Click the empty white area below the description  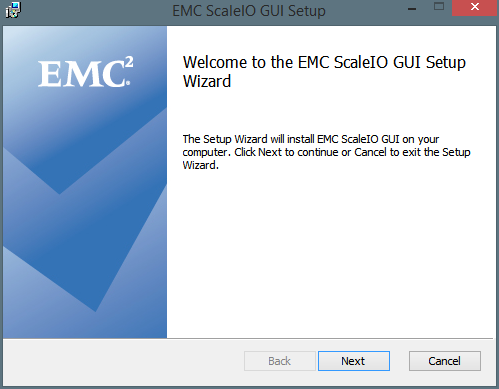click(x=330, y=253)
